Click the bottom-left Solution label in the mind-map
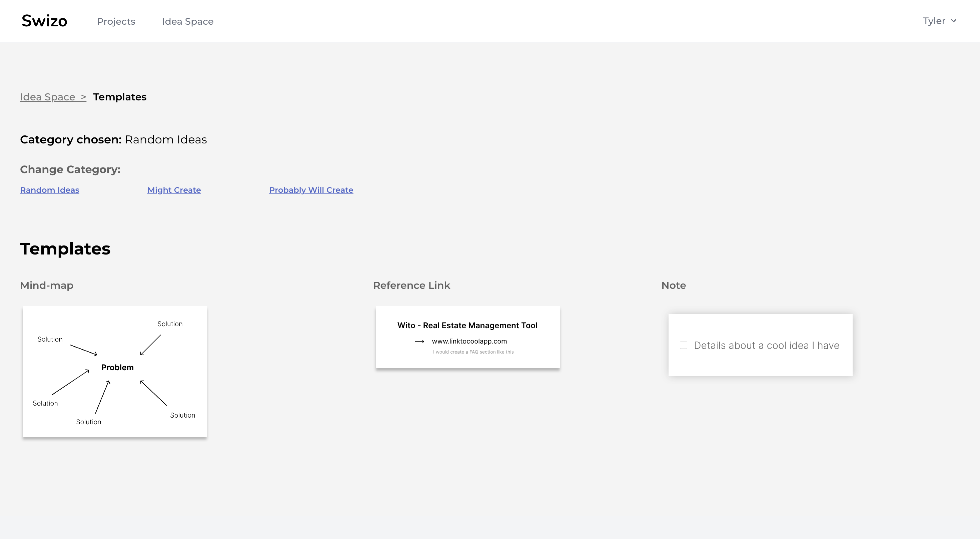980x539 pixels. [45, 403]
